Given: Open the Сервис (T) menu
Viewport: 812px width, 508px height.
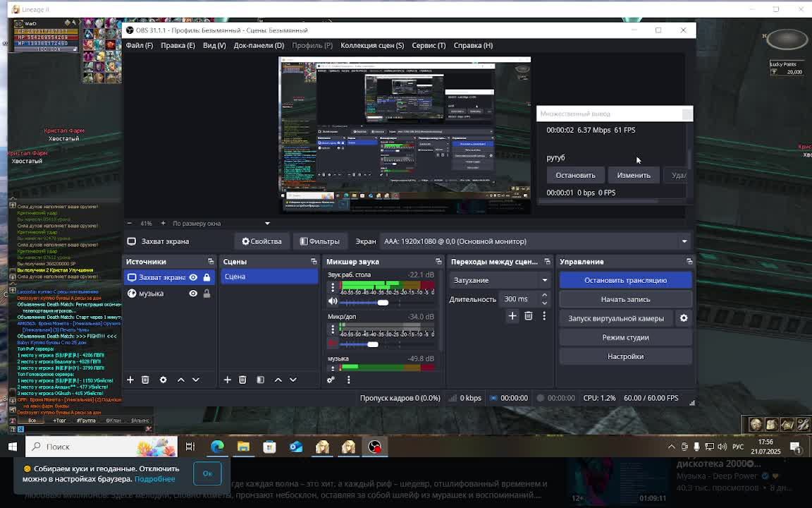Looking at the screenshot, I should tap(429, 46).
